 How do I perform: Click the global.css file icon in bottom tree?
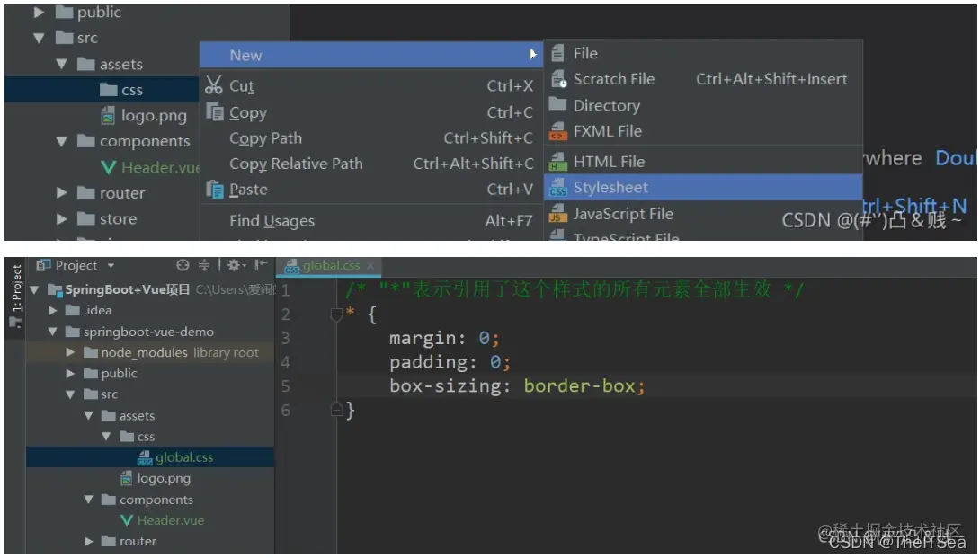point(145,457)
